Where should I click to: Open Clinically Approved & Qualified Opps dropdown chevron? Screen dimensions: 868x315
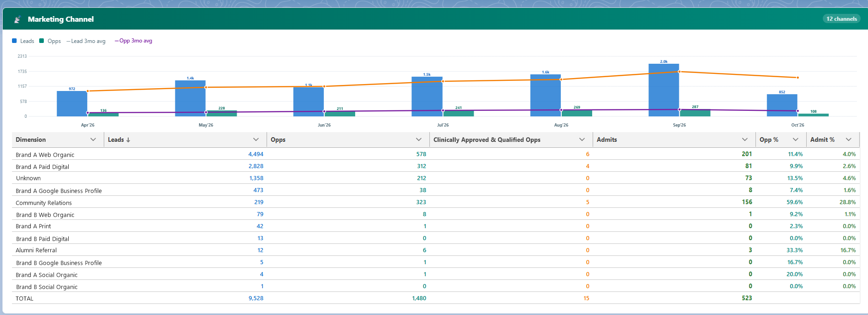click(x=582, y=139)
